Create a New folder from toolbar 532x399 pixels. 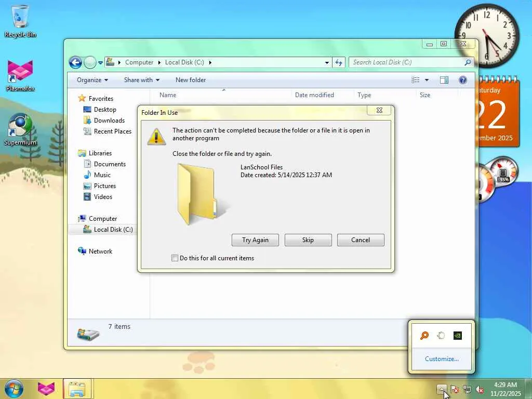(x=190, y=80)
